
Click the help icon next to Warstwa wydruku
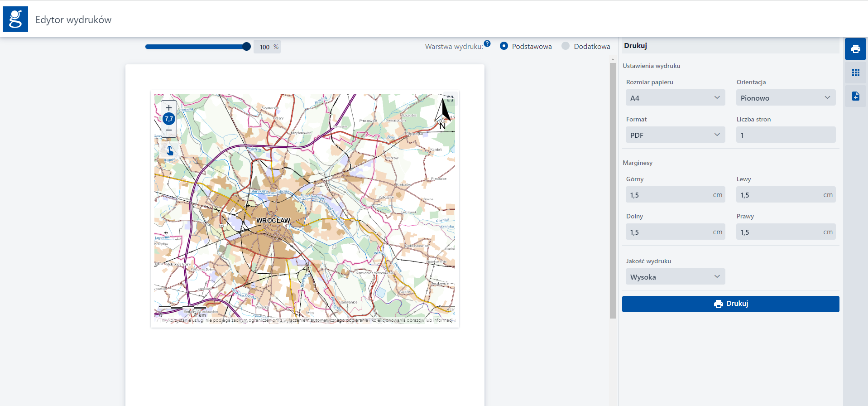coord(487,43)
